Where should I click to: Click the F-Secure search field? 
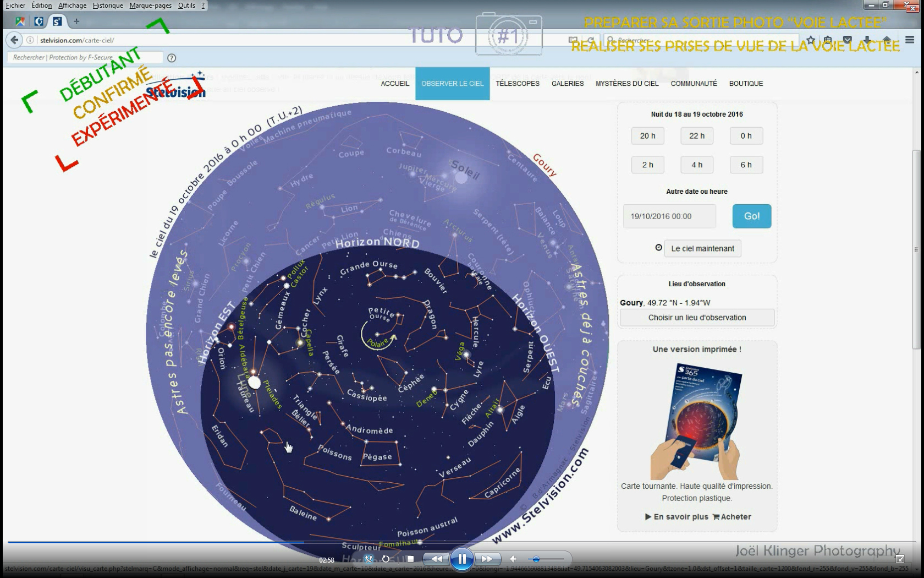click(85, 57)
